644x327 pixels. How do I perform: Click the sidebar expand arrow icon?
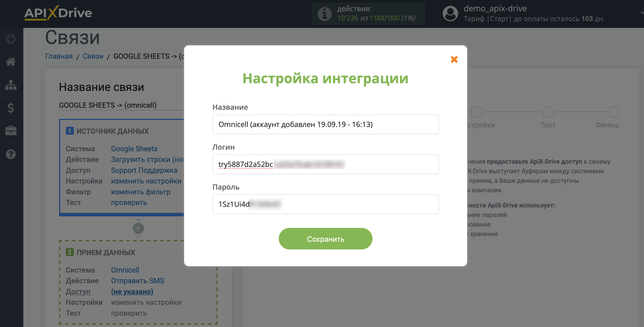coord(11,39)
